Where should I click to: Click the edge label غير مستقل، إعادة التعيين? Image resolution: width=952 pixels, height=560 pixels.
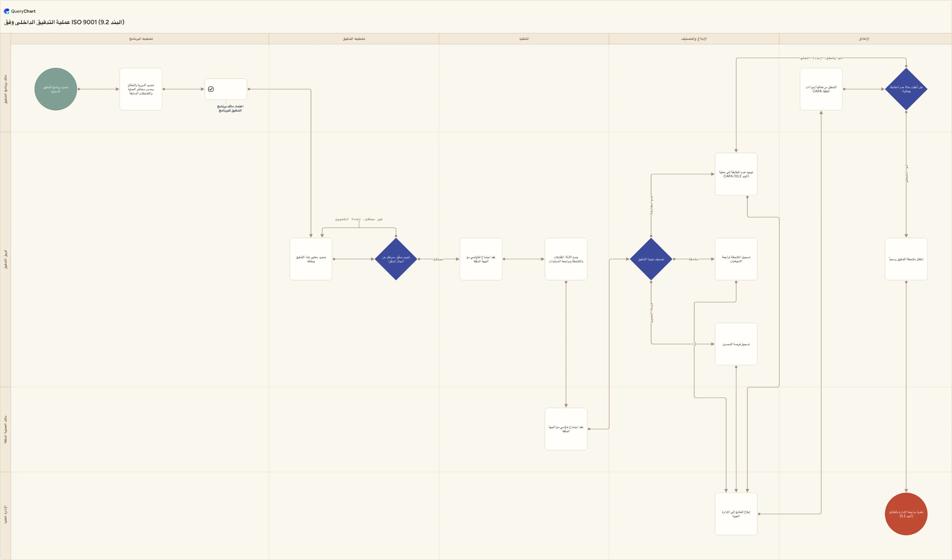coord(359,219)
